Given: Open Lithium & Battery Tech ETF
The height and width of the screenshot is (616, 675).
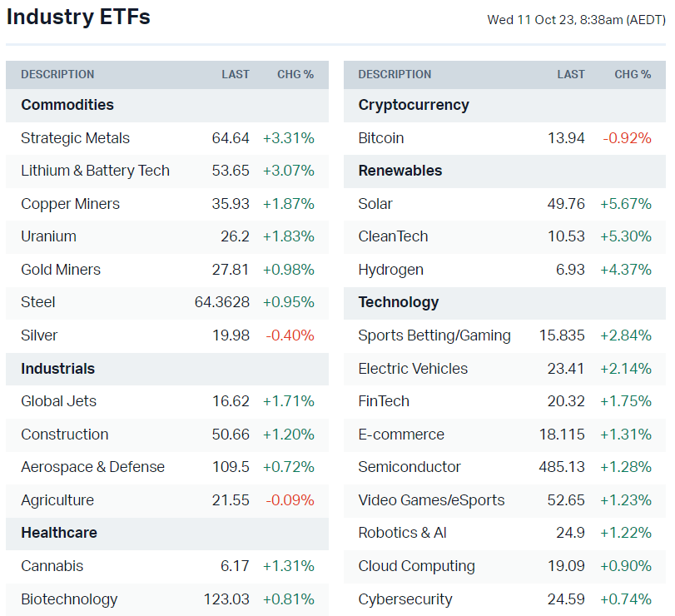Looking at the screenshot, I should (x=95, y=171).
